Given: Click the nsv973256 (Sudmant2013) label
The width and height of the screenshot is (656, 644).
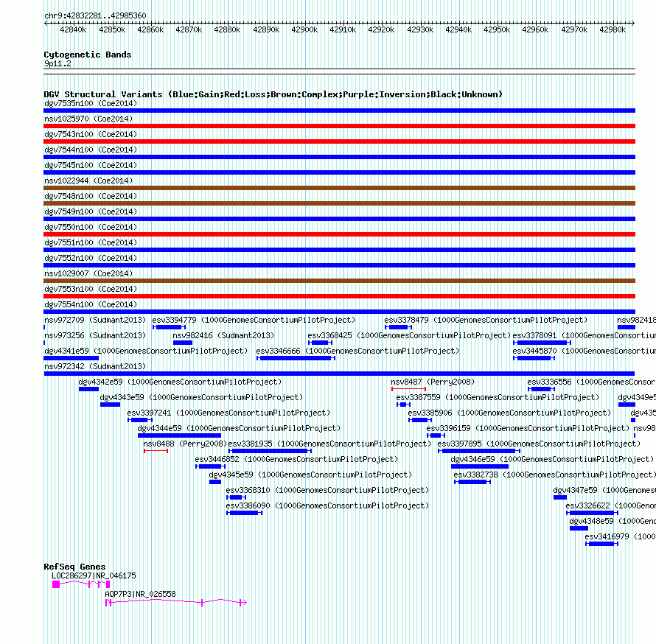Looking at the screenshot, I should [95, 335].
